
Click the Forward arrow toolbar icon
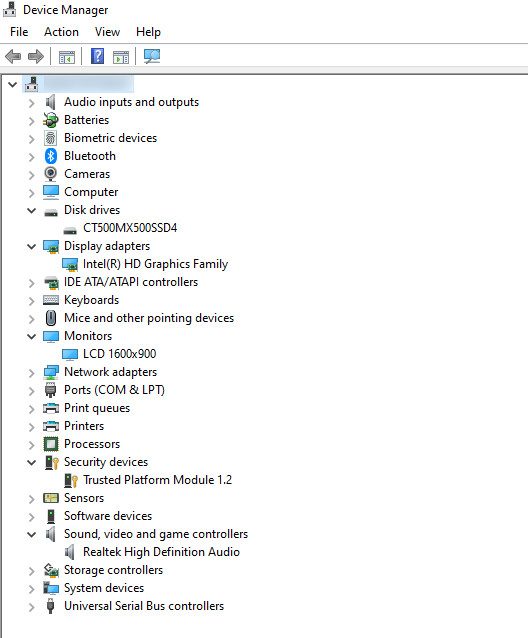tap(36, 56)
